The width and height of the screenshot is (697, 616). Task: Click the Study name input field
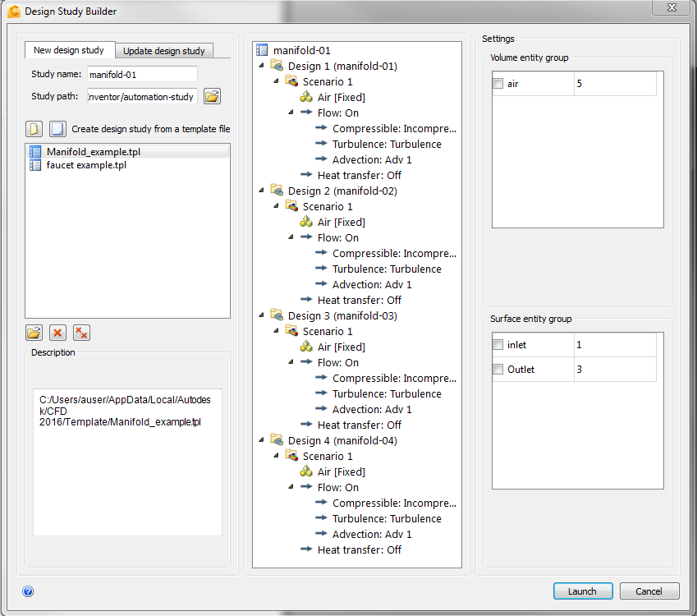pyautogui.click(x=142, y=74)
